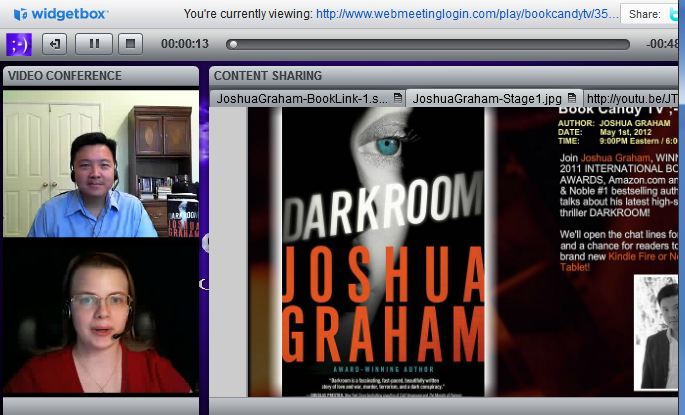
Task: Click "May 1st, 2012" date text
Action: click(626, 132)
